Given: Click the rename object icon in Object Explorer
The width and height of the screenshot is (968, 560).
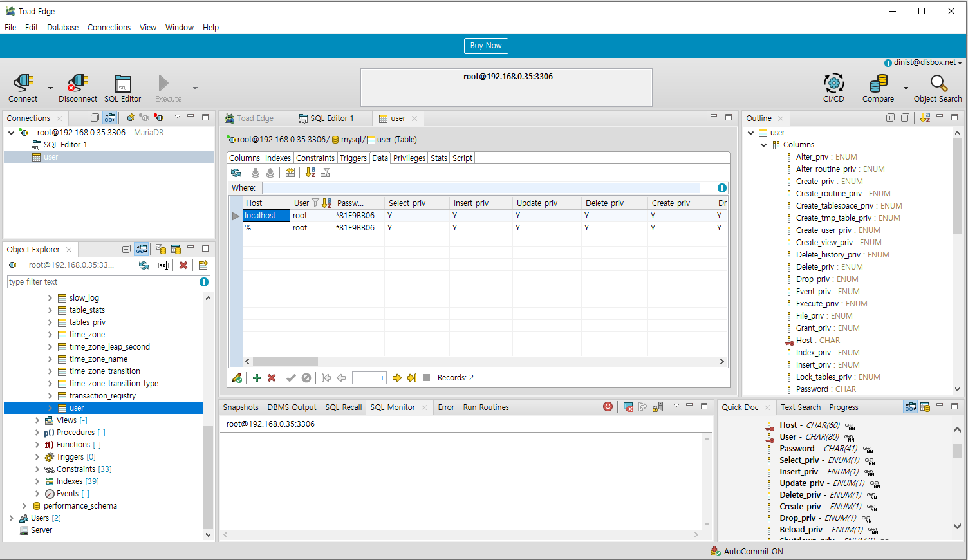Looking at the screenshot, I should point(163,265).
